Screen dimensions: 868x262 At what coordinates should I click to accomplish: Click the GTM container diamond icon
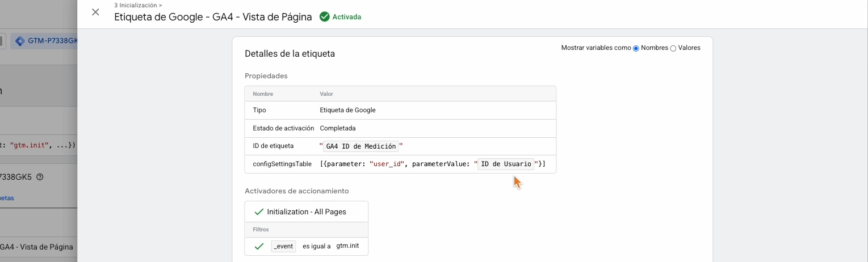tap(20, 41)
